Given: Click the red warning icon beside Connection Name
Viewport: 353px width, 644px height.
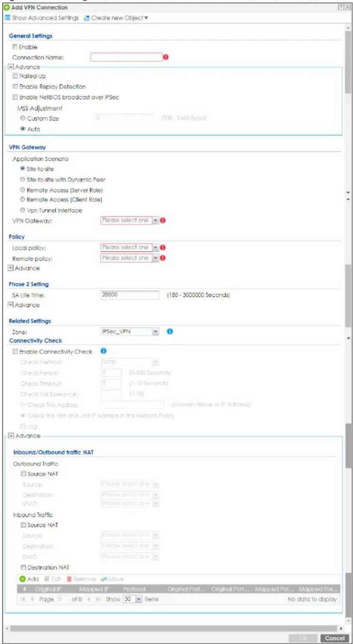Looking at the screenshot, I should coord(165,57).
